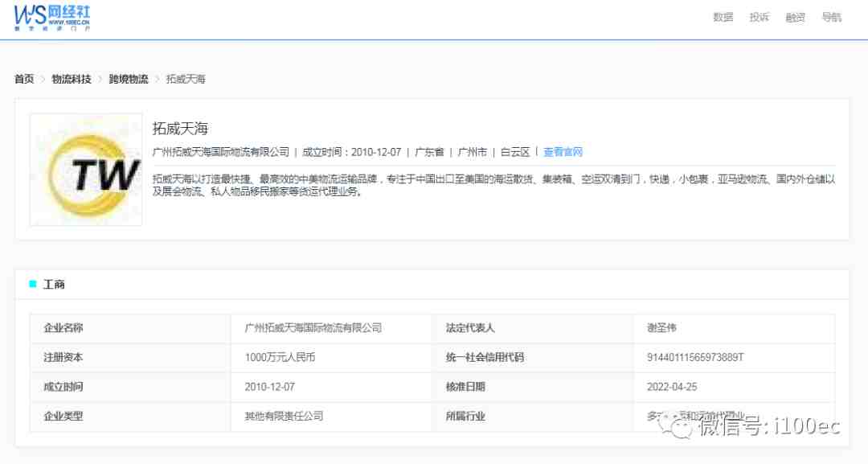Select the credit code 91440111566973889T

[x=695, y=357]
